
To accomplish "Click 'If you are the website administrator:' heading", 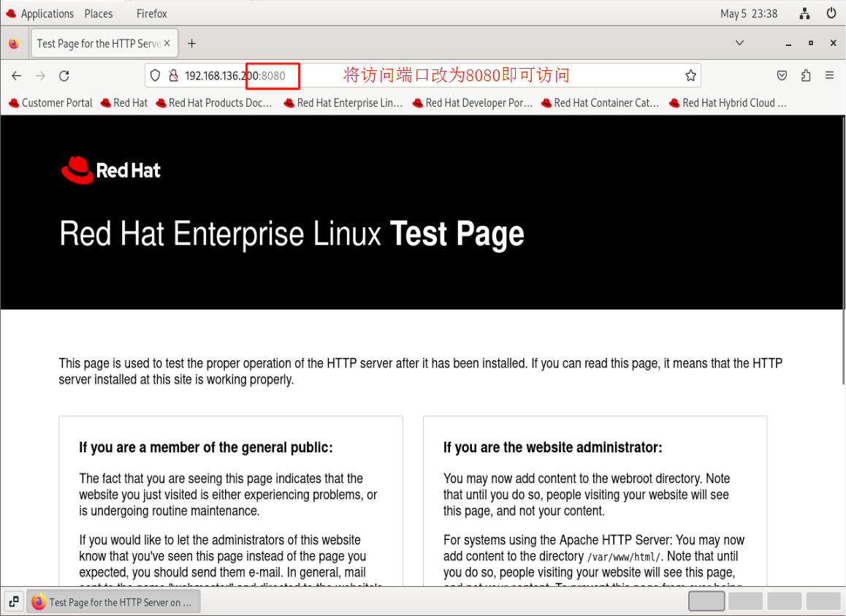I will [552, 447].
